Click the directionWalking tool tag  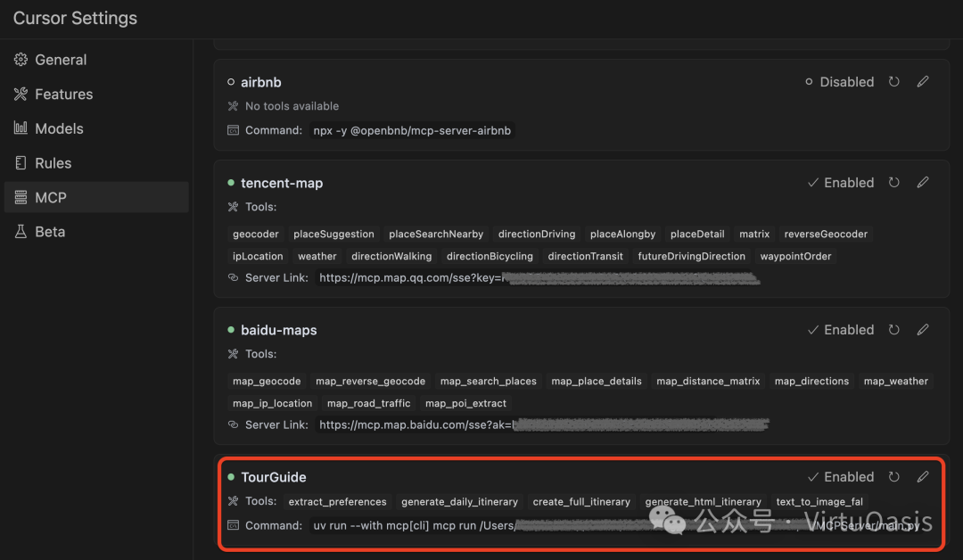391,256
